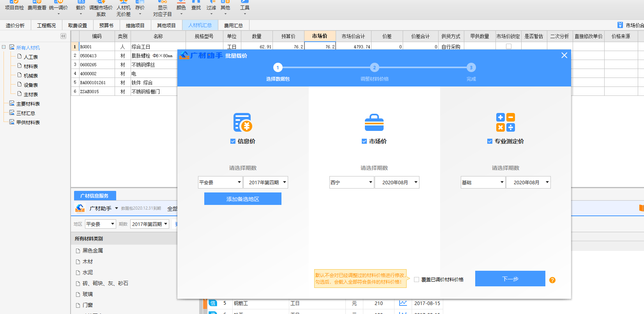
Task: Click the 专业测定价 calculator icon
Action: [506, 122]
